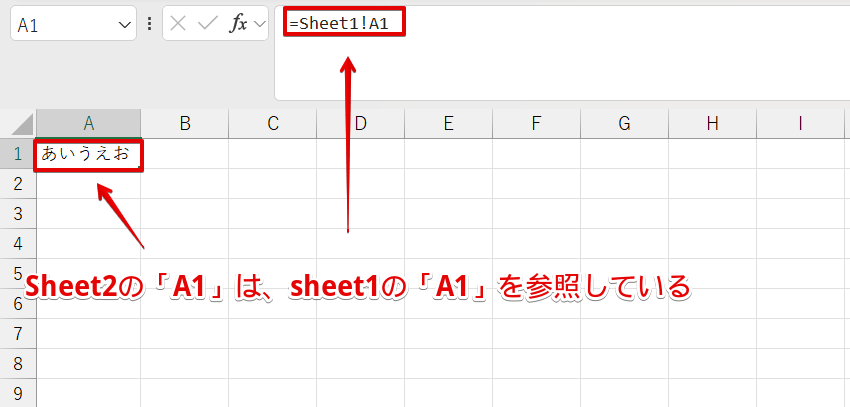Image resolution: width=850 pixels, height=407 pixels.
Task: Expand the dropdown next to fx
Action: (x=259, y=24)
